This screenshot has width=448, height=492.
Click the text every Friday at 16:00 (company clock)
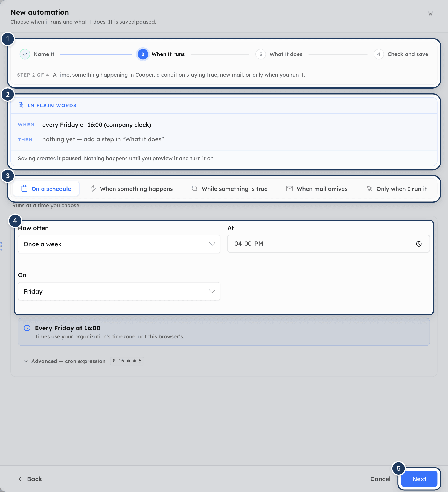(x=97, y=125)
